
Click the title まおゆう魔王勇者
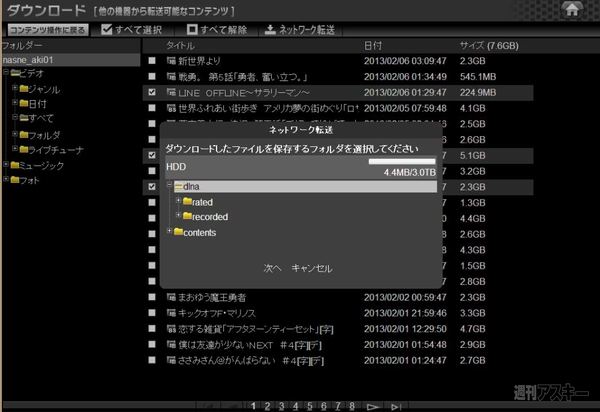[x=212, y=297]
